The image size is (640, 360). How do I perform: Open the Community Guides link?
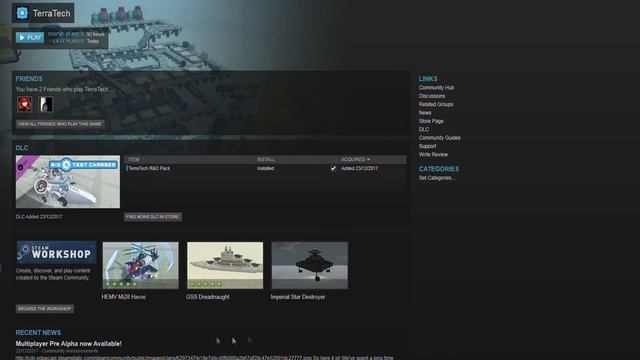coord(440,138)
